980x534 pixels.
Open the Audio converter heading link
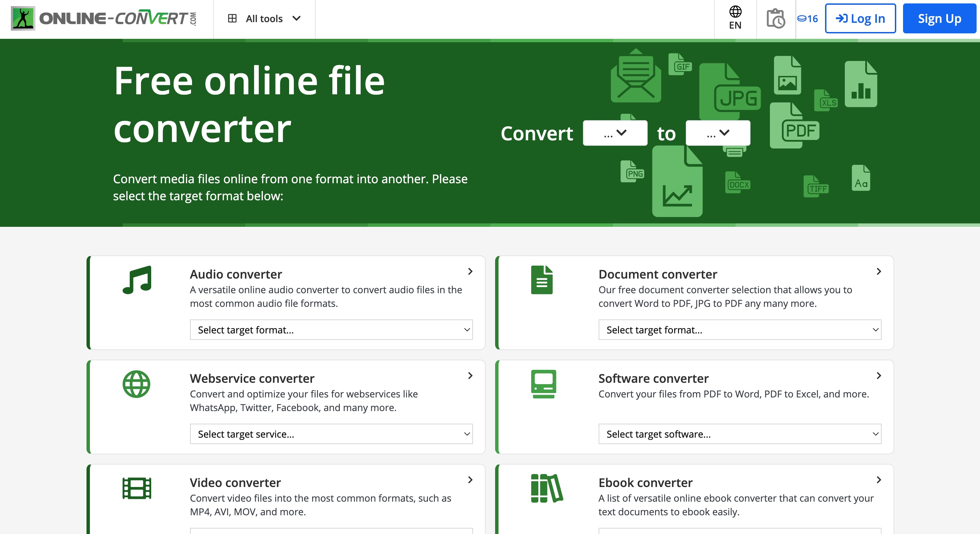point(236,274)
